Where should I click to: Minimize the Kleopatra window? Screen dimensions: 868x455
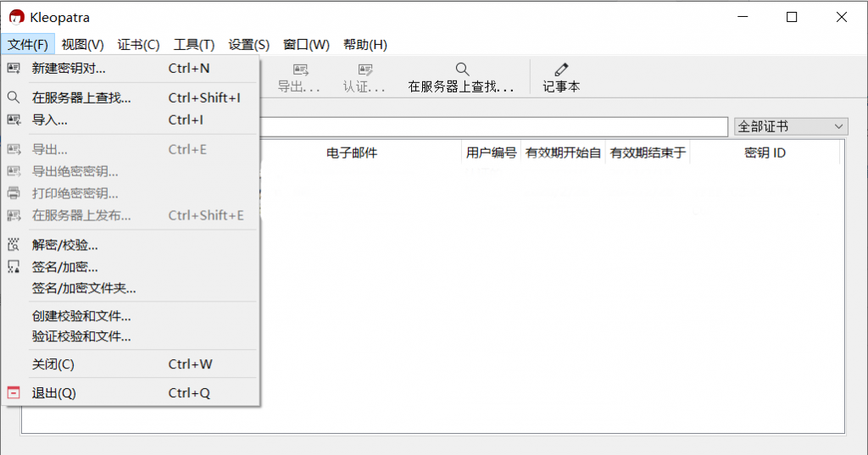coord(743,17)
